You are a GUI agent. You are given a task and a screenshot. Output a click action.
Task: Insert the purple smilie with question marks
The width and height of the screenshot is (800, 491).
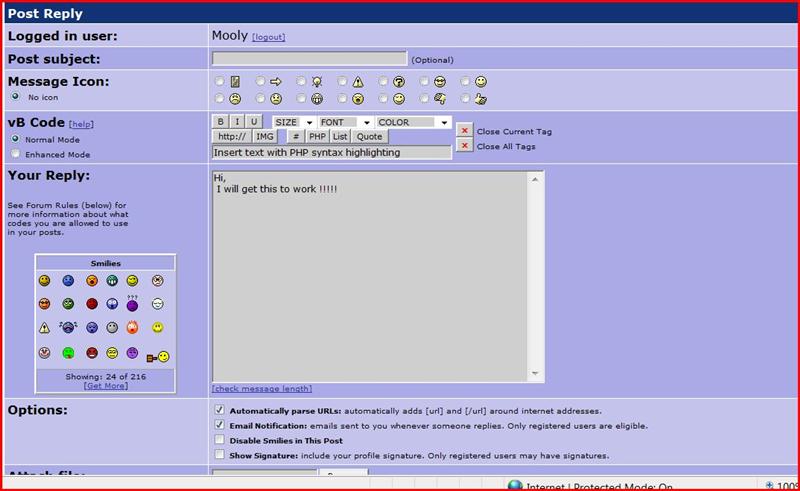pyautogui.click(x=132, y=303)
